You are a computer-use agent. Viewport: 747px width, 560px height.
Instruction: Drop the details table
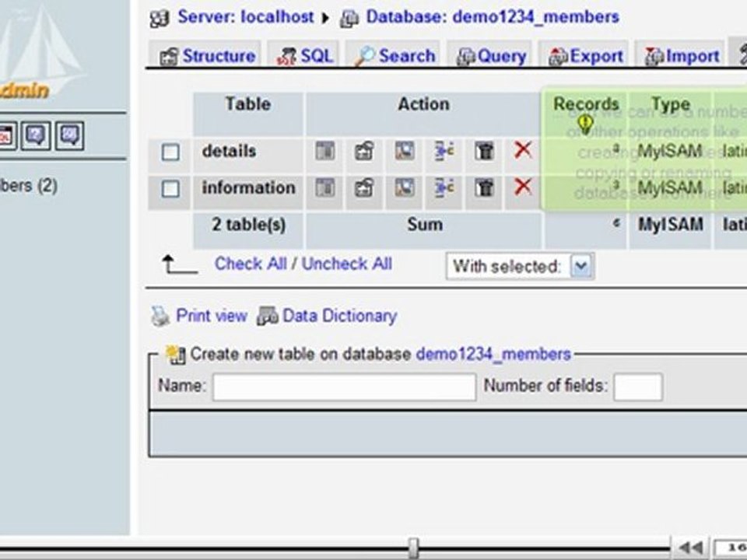[523, 150]
